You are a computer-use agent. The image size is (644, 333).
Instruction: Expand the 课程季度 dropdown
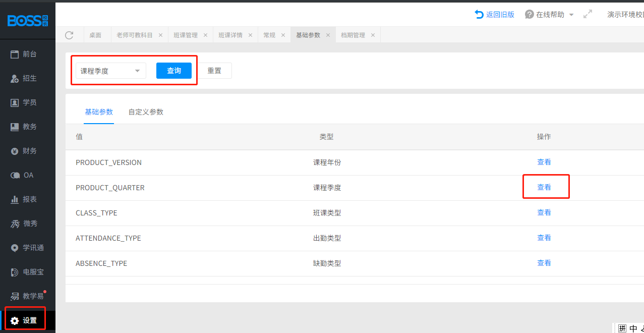pyautogui.click(x=111, y=71)
